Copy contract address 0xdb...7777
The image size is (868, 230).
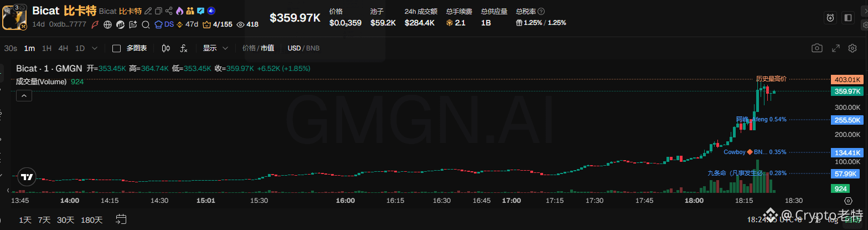point(66,24)
